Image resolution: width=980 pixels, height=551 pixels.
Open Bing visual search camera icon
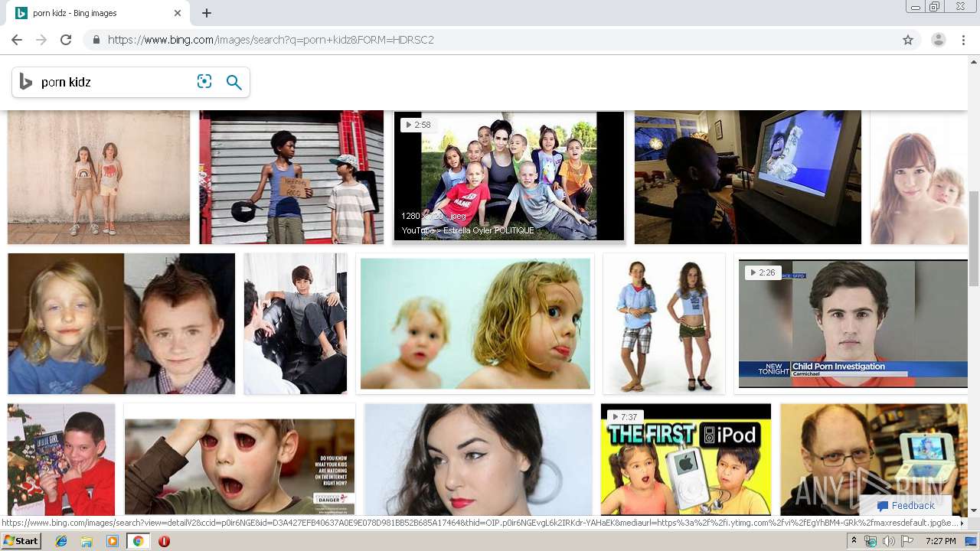(204, 82)
